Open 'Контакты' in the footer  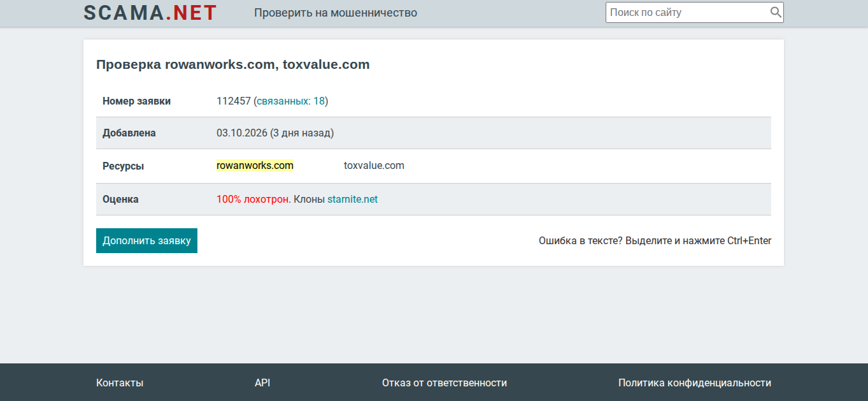pyautogui.click(x=120, y=383)
